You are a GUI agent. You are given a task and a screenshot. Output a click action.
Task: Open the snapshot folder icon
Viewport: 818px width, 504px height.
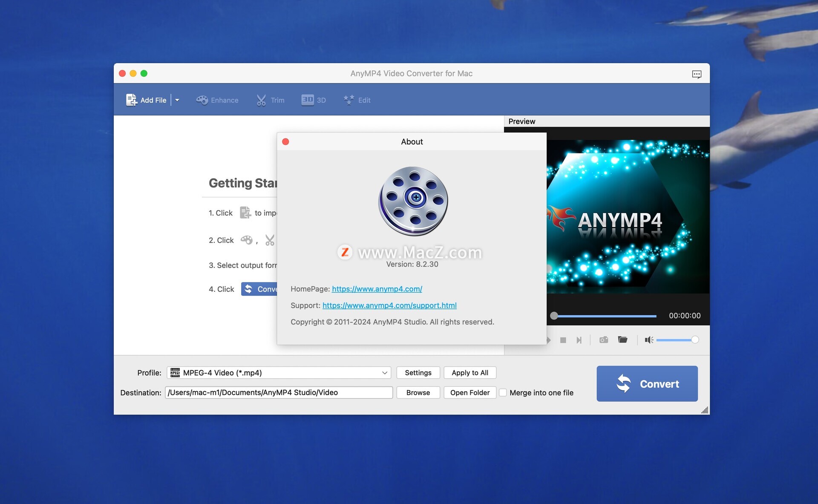point(622,340)
